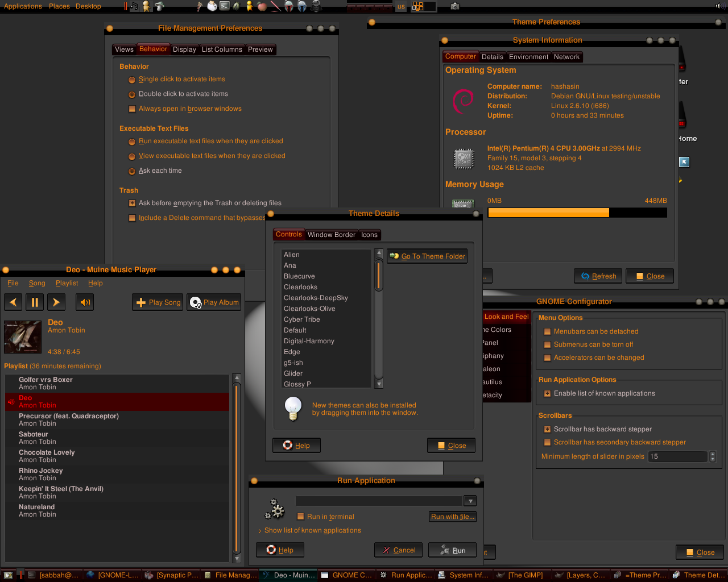The image size is (728, 582).
Task: Toggle 'Scrollbar has backward stepper'
Action: (598, 430)
